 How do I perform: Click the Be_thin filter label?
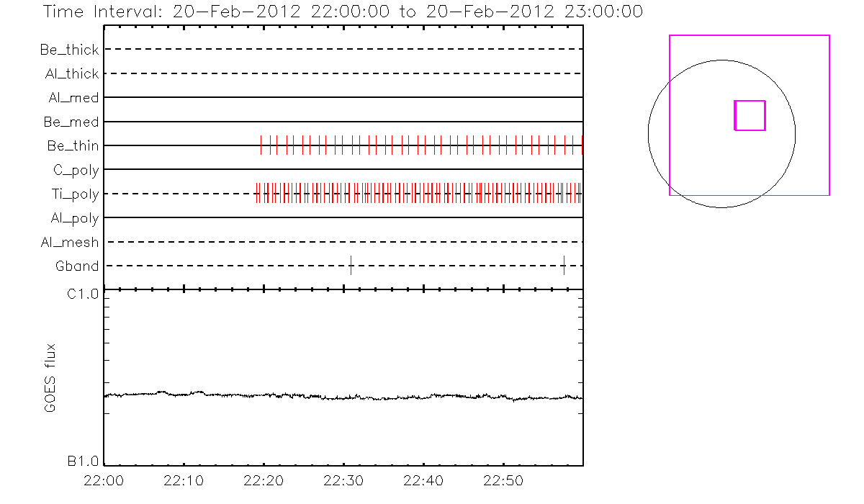[x=73, y=146]
